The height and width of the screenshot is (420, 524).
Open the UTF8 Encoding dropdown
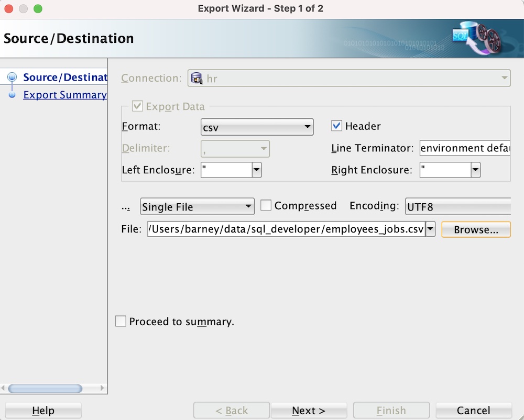pyautogui.click(x=458, y=206)
